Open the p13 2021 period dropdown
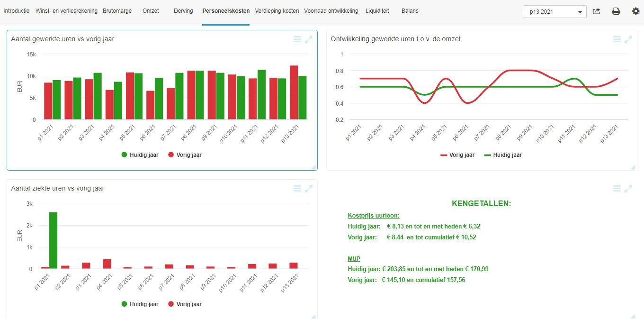Screen dimensions: 644x319 pyautogui.click(x=554, y=12)
